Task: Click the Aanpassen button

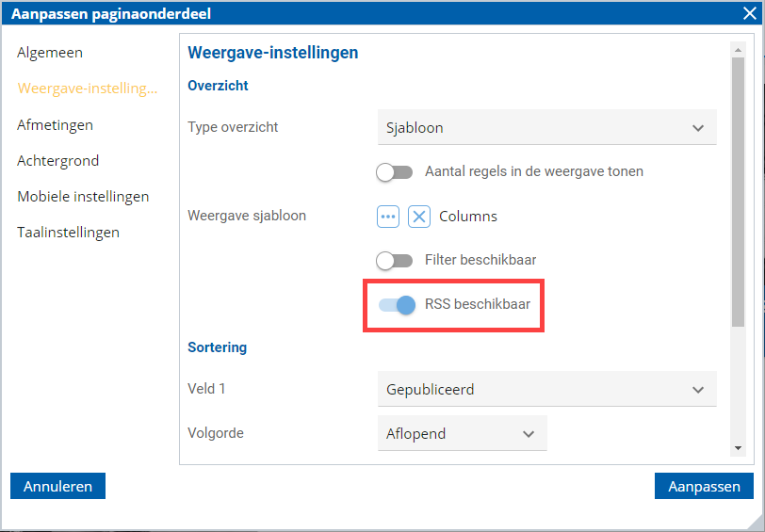Action: click(x=704, y=486)
